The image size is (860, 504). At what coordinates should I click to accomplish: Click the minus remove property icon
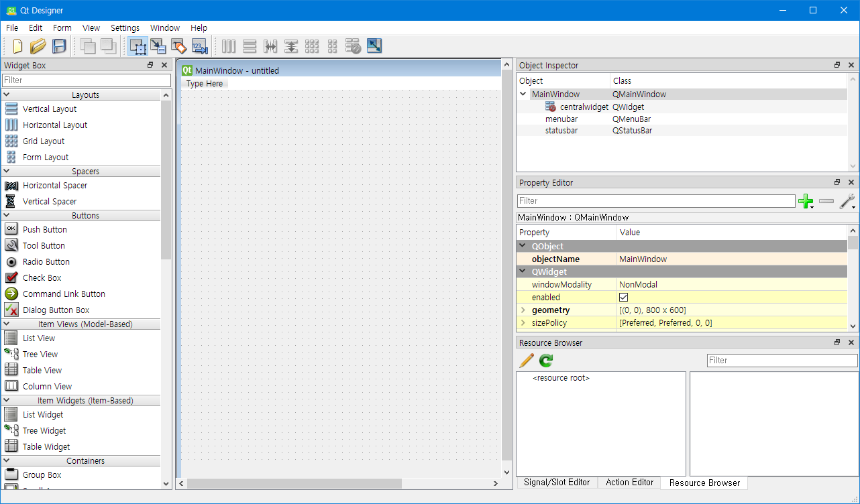826,201
